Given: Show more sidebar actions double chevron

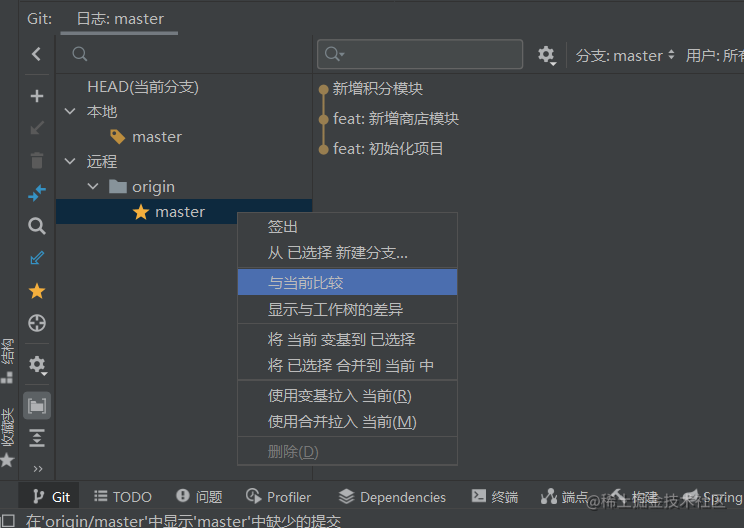Looking at the screenshot, I should tap(38, 469).
